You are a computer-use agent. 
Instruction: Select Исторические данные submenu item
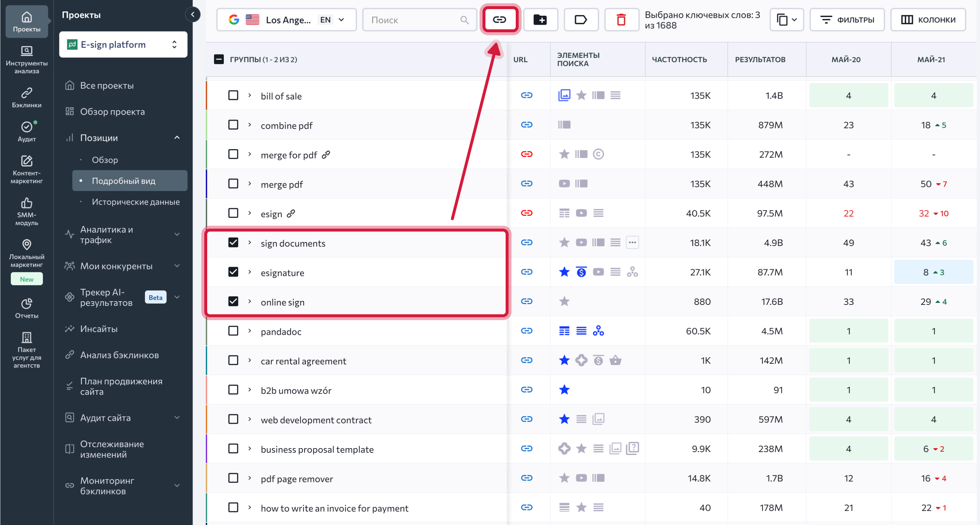coord(136,202)
